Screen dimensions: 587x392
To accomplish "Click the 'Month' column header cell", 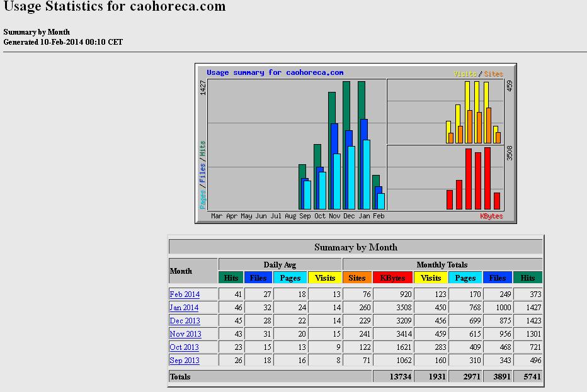I will tap(193, 271).
